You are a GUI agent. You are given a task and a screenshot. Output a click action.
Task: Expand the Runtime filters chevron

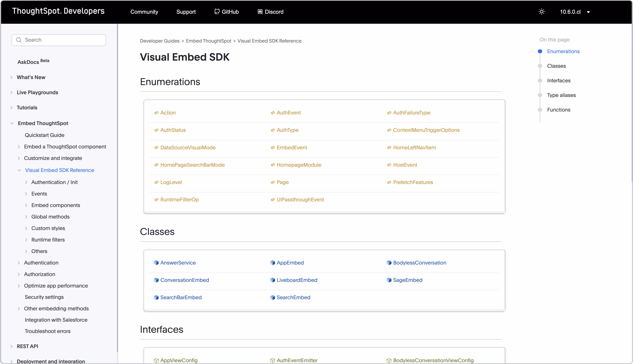click(26, 240)
